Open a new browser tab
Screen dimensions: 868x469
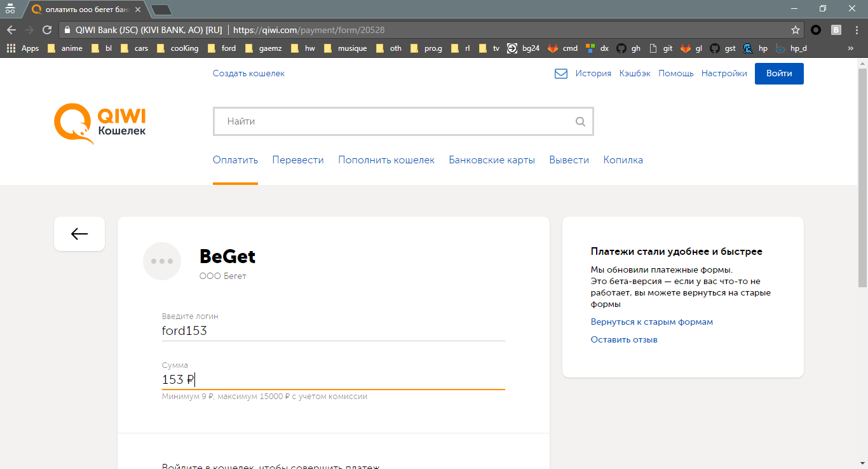[161, 10]
